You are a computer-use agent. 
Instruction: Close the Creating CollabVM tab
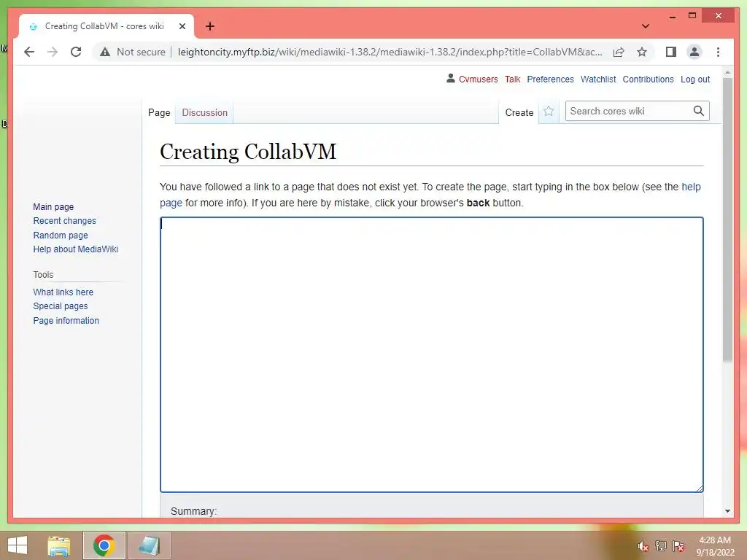182,26
